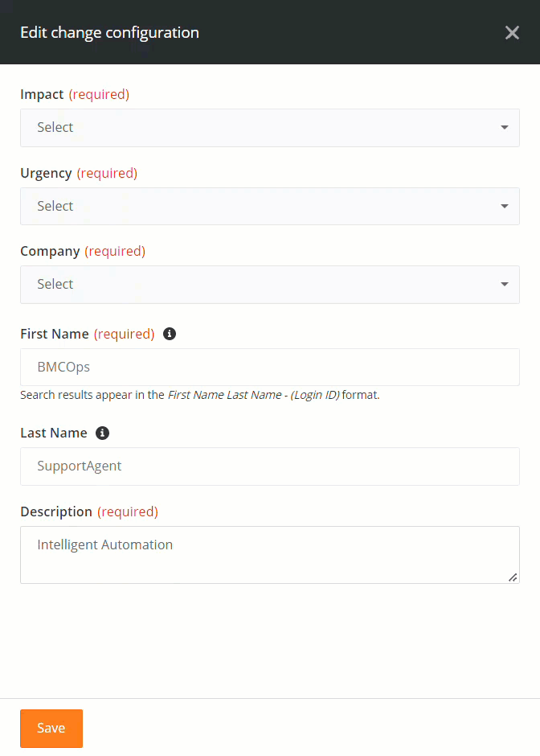
Task: Click the search results format hint text
Action: click(200, 395)
